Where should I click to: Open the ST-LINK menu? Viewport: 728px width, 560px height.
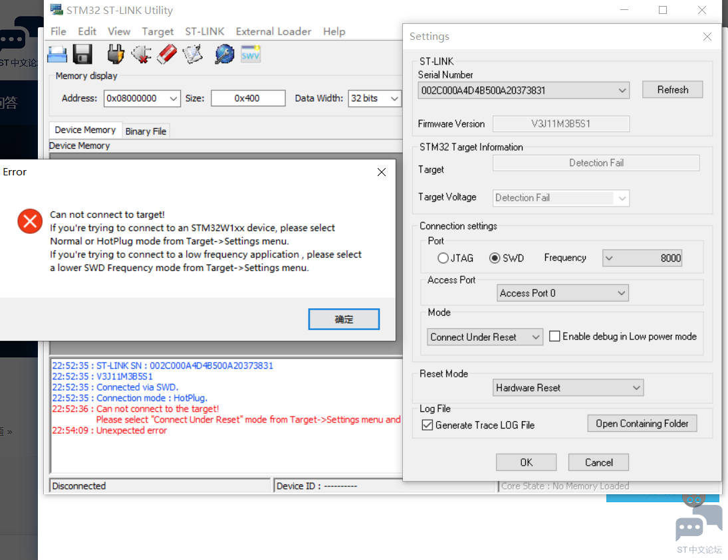[x=204, y=31]
